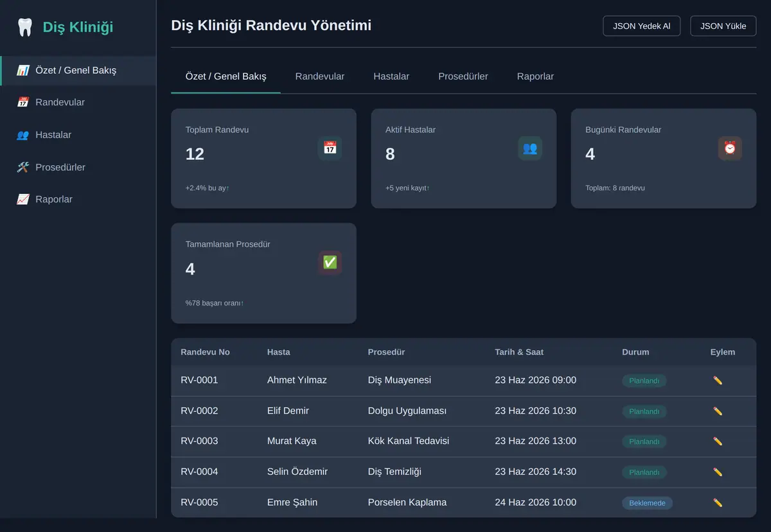Click the tooth logo icon
Viewport: 771px width, 532px height.
coord(25,27)
